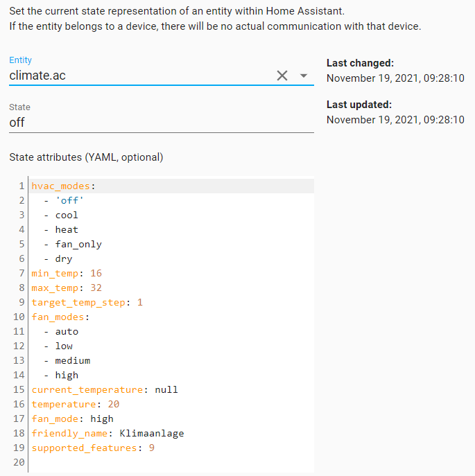The width and height of the screenshot is (475, 476).
Task: Open the entity dropdown list
Action: [303, 76]
